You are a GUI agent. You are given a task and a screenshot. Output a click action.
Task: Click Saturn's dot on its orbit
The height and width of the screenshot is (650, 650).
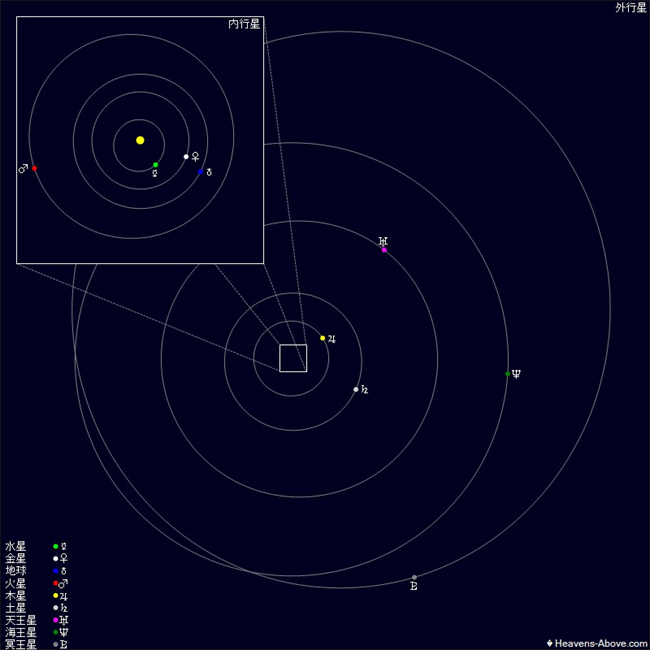click(x=356, y=389)
